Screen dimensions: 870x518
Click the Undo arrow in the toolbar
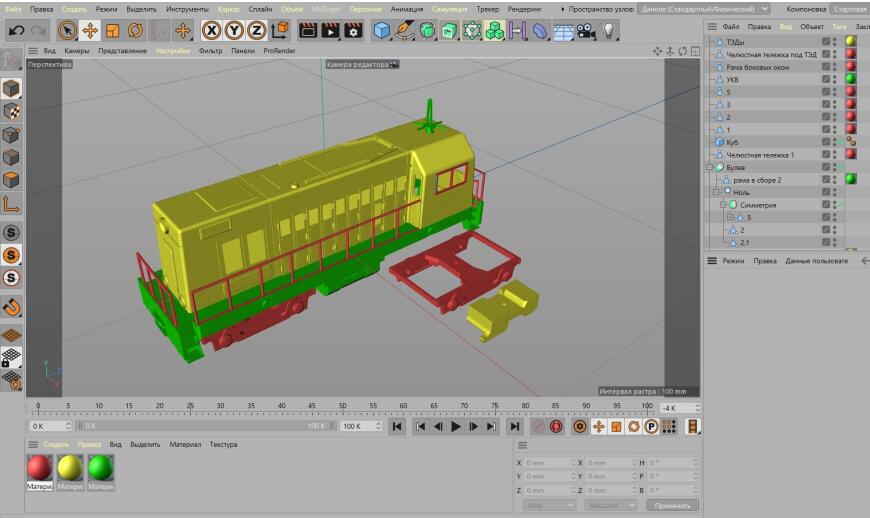[x=15, y=31]
